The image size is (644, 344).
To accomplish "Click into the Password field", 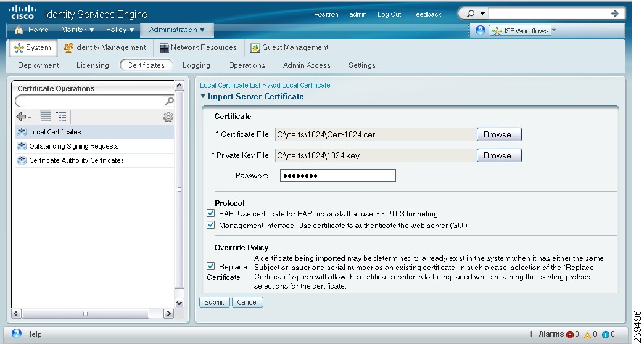I will (x=337, y=175).
